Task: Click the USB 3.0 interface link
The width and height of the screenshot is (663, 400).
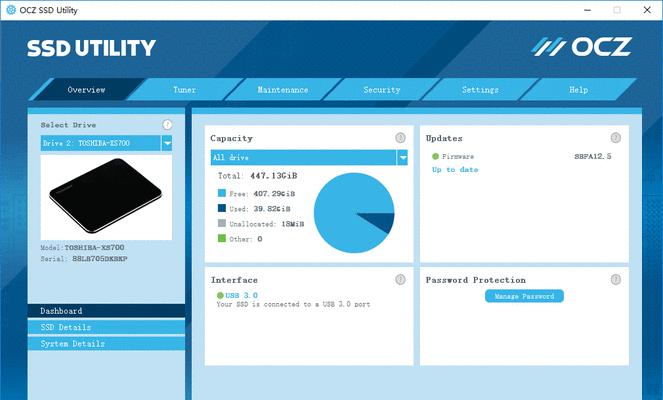Action: coord(241,295)
